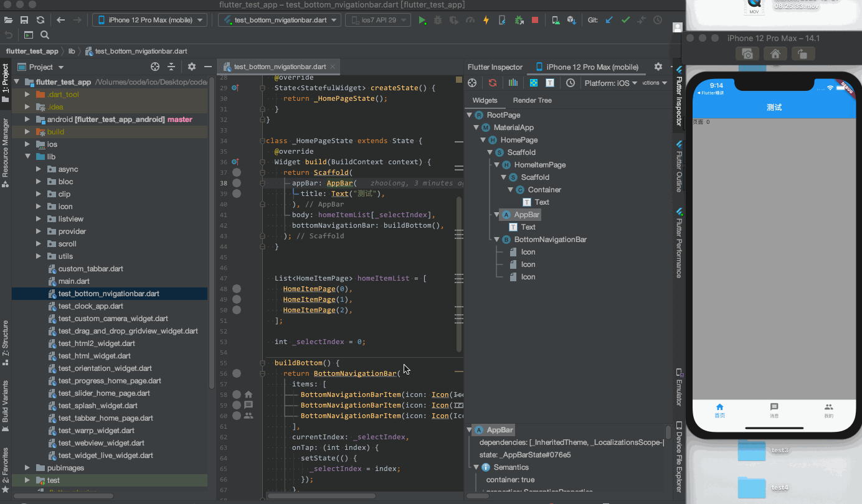Screen dimensions: 862x504
Task: Click Search Everywhere magnifier icon
Action: [45, 35]
